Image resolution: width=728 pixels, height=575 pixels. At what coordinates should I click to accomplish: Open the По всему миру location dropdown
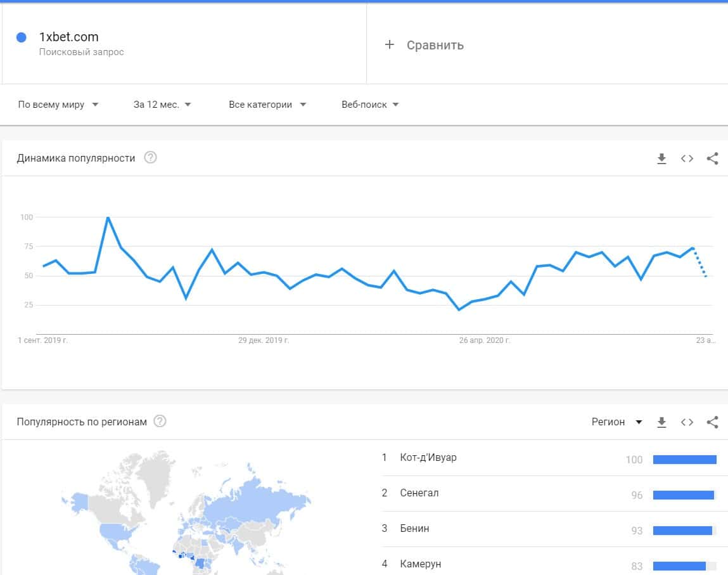pos(58,105)
